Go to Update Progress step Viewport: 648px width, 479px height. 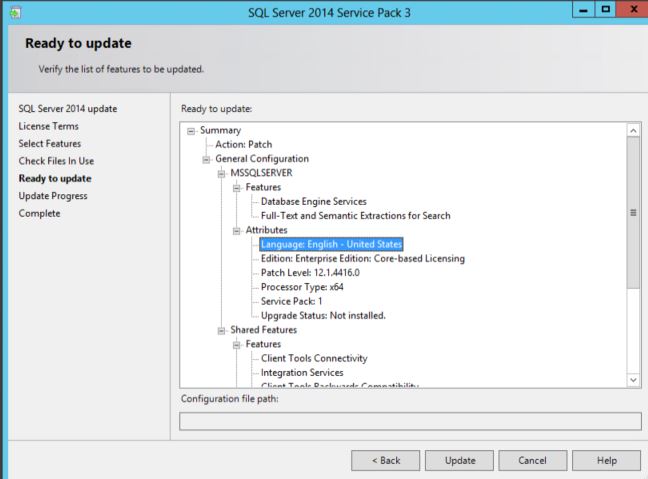tap(53, 196)
